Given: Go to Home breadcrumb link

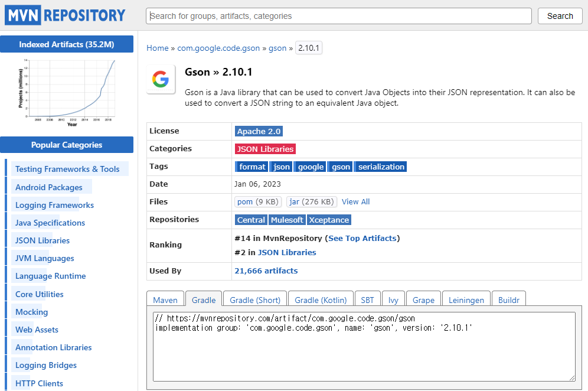Looking at the screenshot, I should click(158, 48).
